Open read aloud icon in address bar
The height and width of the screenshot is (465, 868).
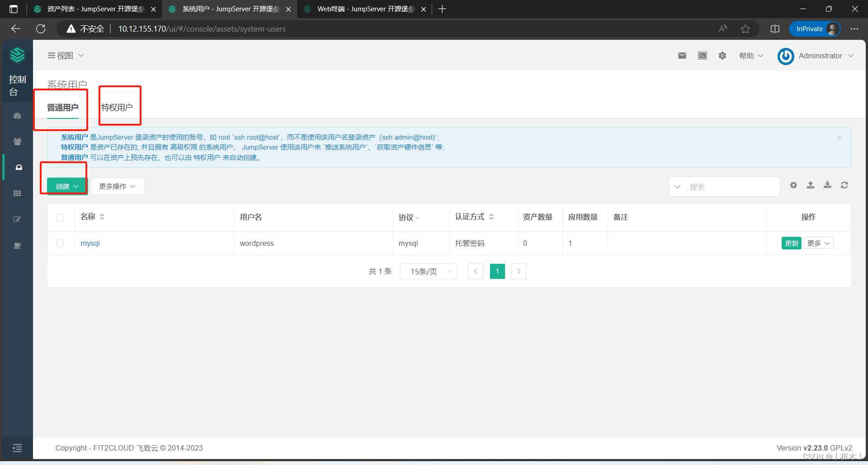tap(723, 29)
